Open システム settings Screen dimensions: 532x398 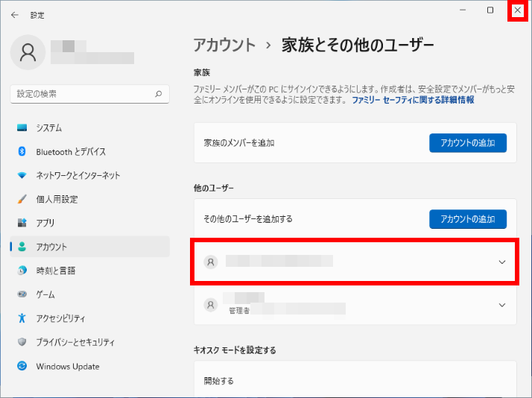[90, 127]
